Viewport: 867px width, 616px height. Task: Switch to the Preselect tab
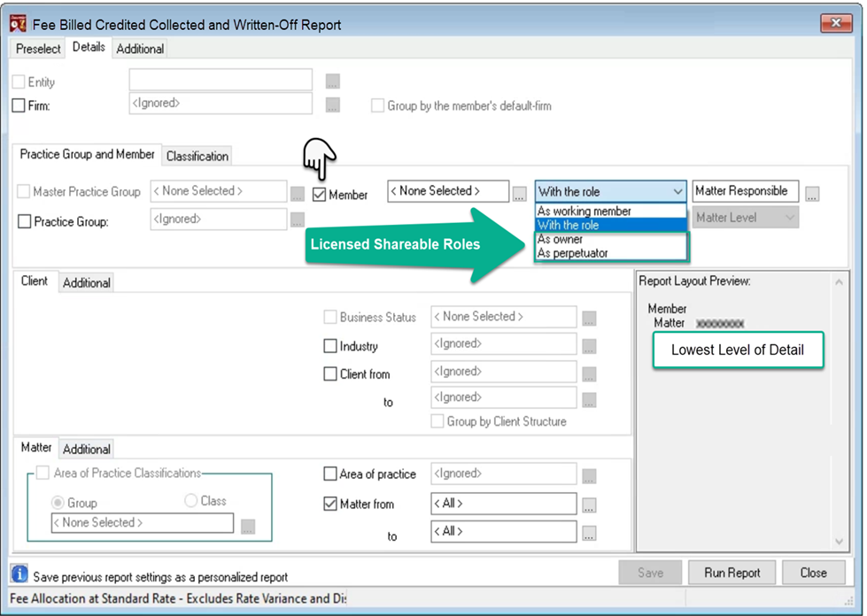(x=38, y=49)
